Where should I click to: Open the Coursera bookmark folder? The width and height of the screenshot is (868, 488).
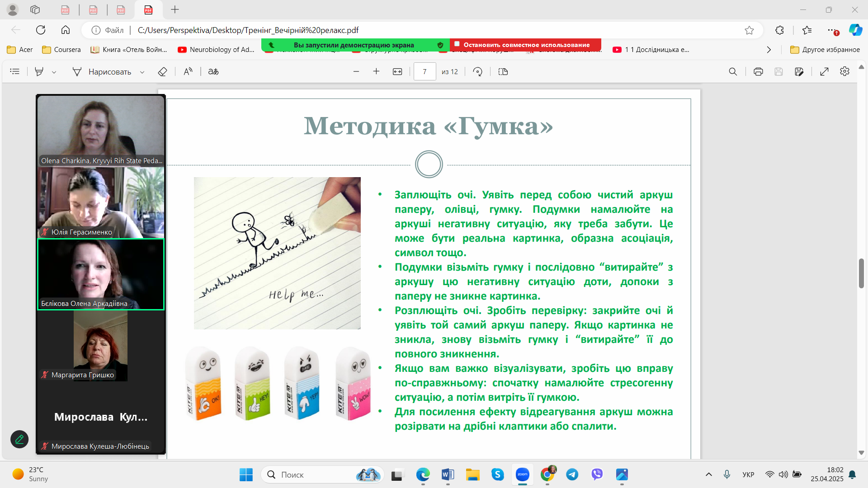click(61, 50)
